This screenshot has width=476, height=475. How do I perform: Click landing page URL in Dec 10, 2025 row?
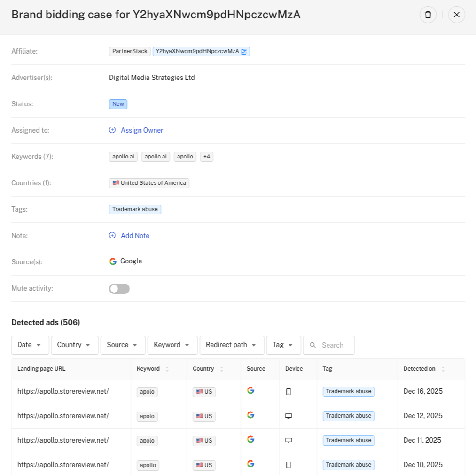coord(63,465)
